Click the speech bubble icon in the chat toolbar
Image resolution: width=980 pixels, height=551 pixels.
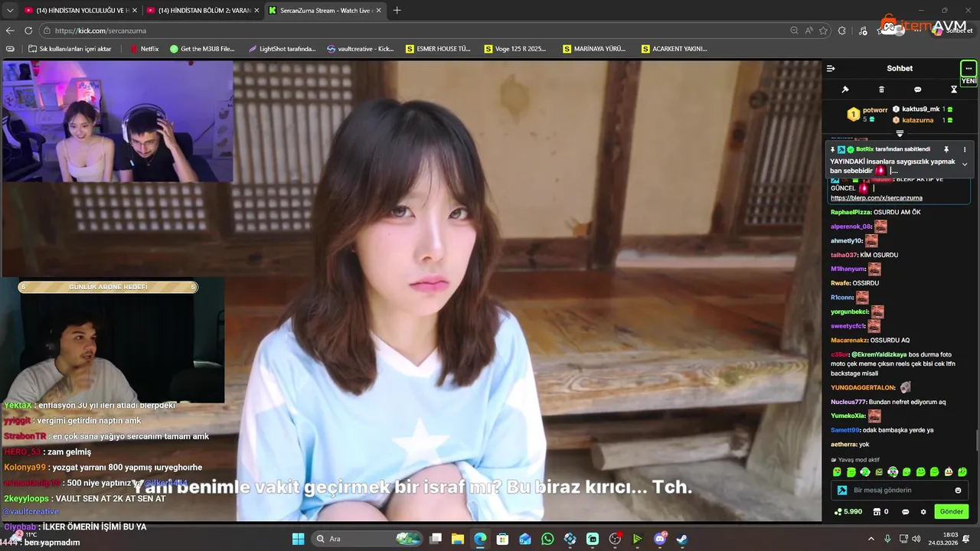917,90
